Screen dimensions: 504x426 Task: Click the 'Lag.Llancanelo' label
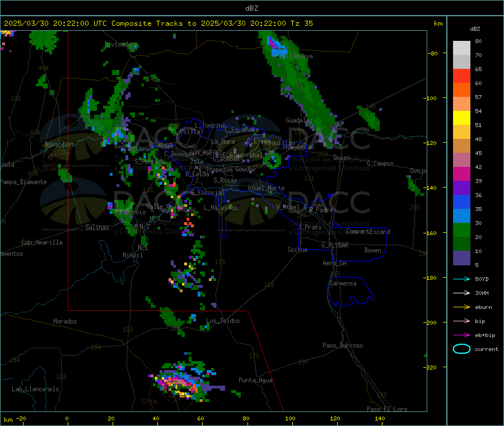[x=35, y=389]
